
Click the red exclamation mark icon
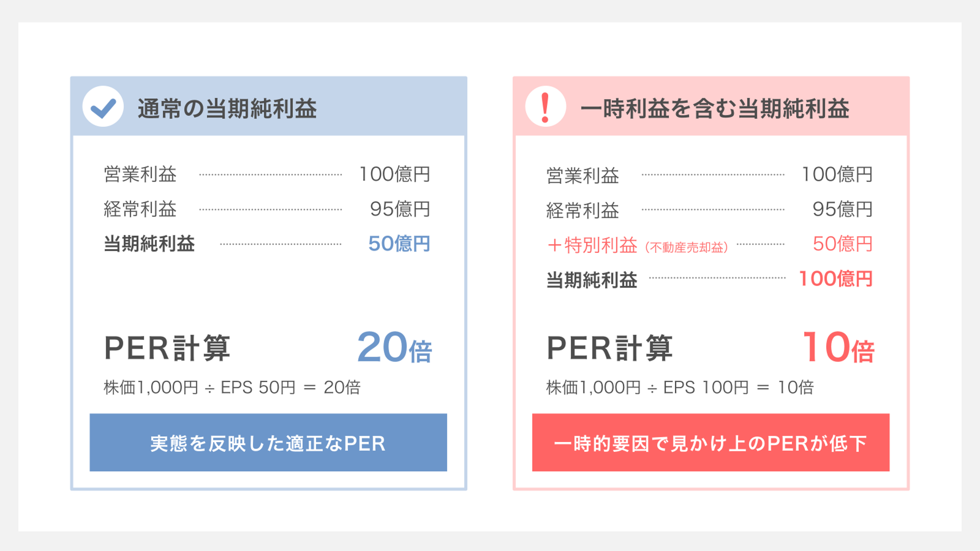pos(545,107)
